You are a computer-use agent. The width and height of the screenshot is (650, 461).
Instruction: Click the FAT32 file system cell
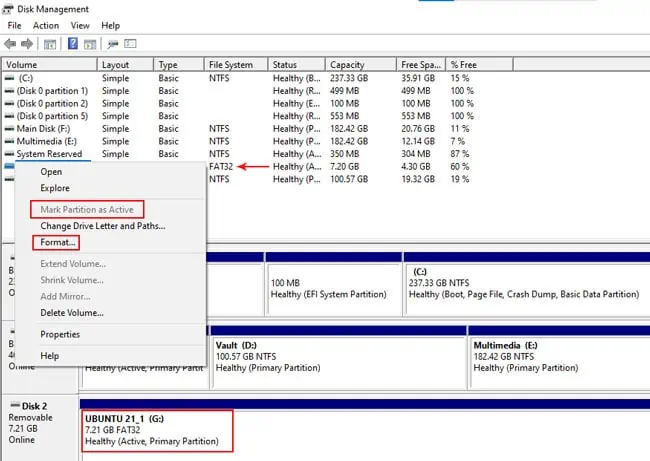(221, 167)
